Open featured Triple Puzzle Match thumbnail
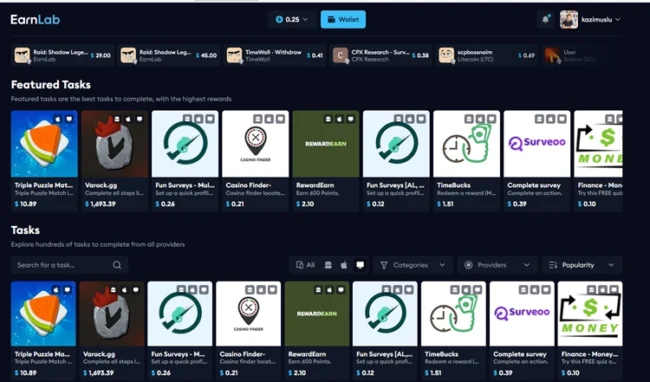The width and height of the screenshot is (650, 382). coord(44,144)
